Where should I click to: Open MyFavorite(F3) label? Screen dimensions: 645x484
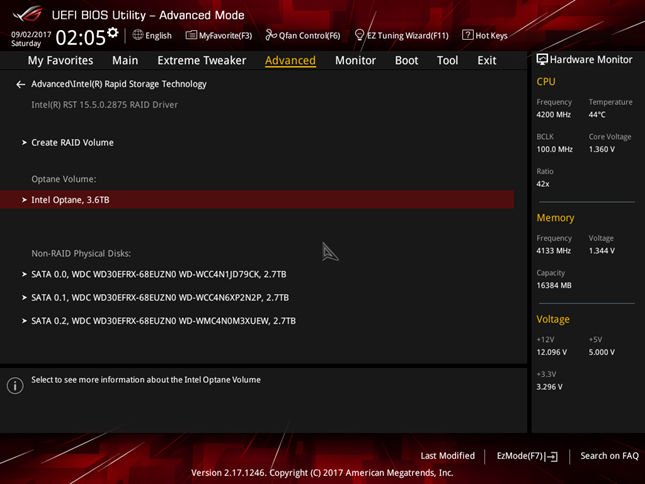point(225,35)
